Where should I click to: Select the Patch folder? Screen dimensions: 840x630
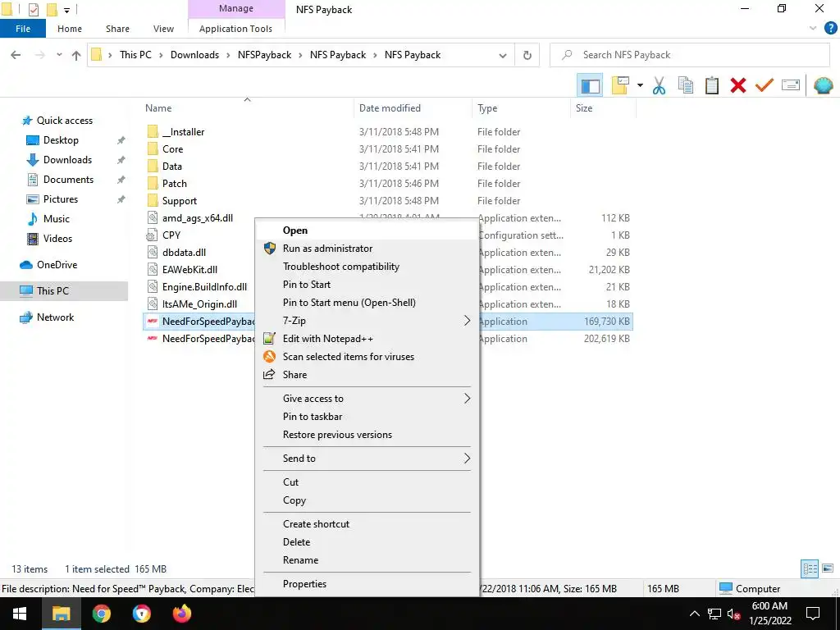pyautogui.click(x=175, y=184)
